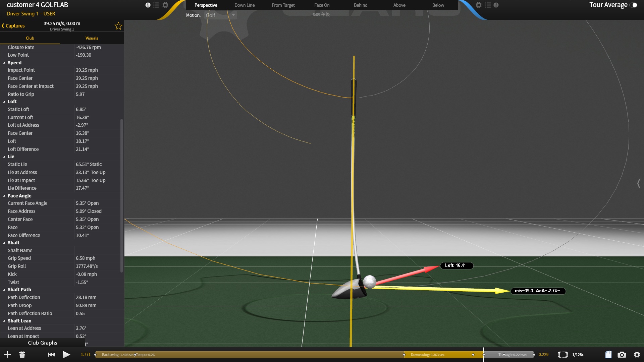Open settings gear in bottom right
The image size is (644, 362).
[637, 355]
